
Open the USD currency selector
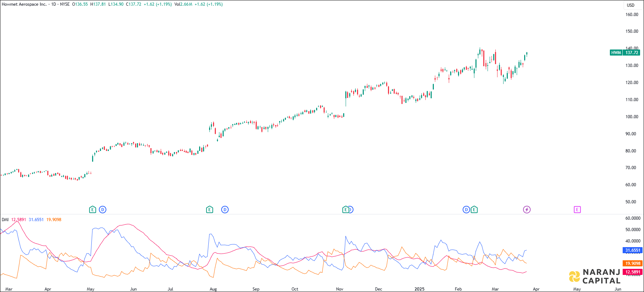[x=630, y=5]
